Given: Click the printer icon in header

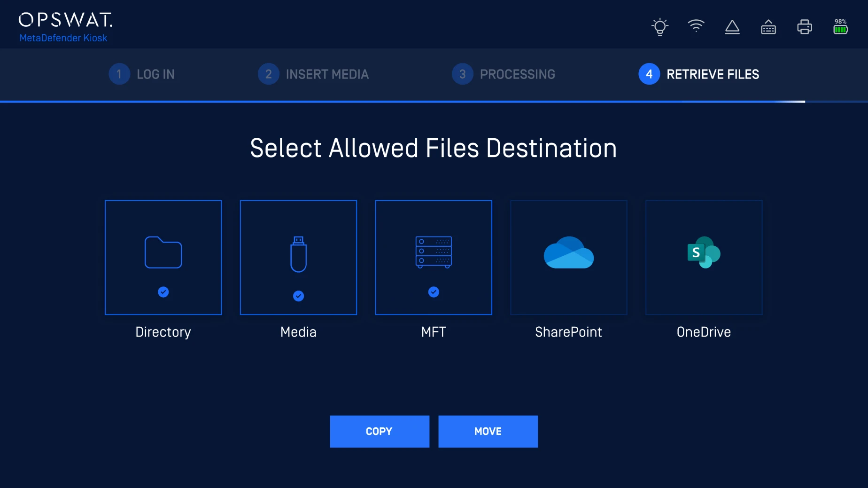Looking at the screenshot, I should (x=804, y=27).
